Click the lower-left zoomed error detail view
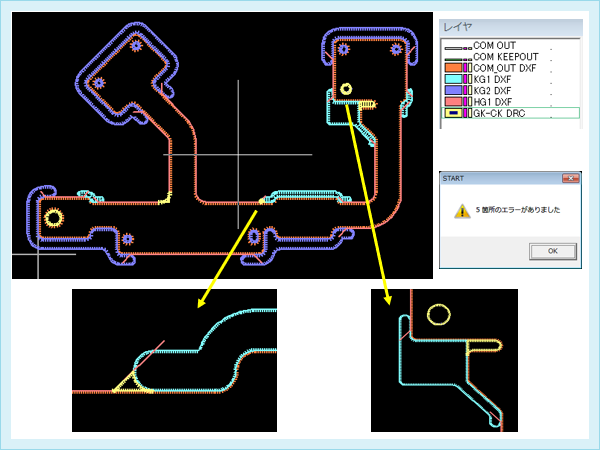Viewport: 600px width, 450px height. point(173,360)
